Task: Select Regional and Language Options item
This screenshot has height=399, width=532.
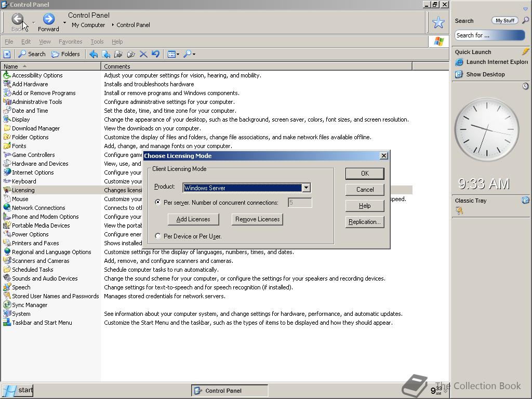Action: tap(51, 252)
